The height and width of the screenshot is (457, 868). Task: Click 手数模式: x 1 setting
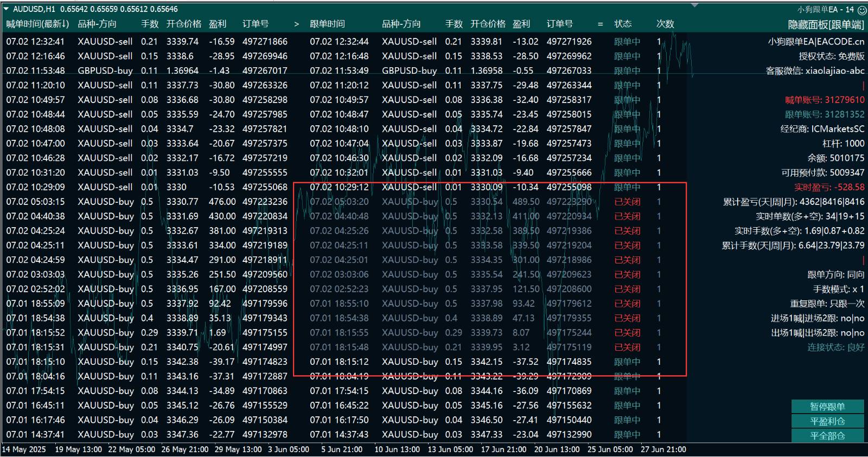coord(839,289)
